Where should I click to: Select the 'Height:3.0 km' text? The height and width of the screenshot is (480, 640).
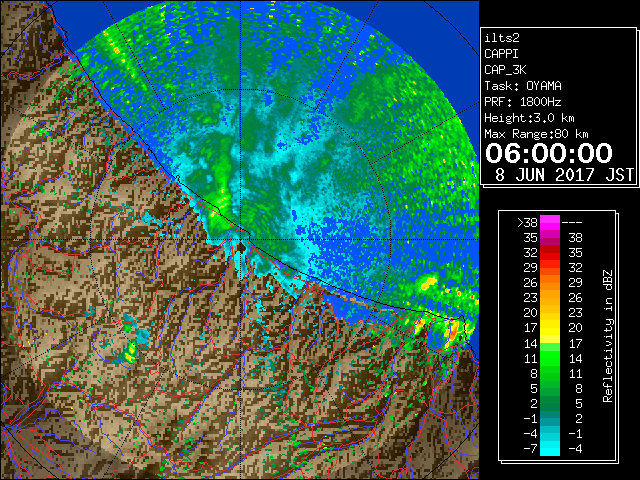pos(529,118)
